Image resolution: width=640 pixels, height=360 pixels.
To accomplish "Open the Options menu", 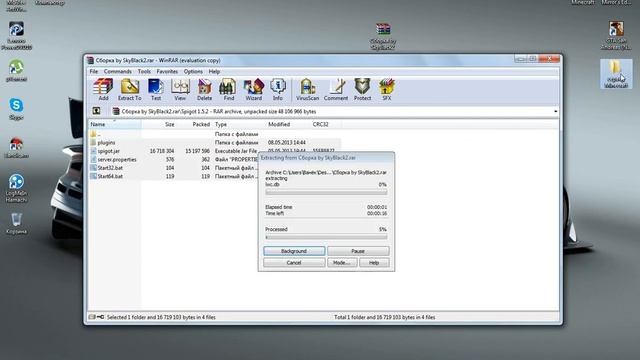I will pyautogui.click(x=193, y=71).
